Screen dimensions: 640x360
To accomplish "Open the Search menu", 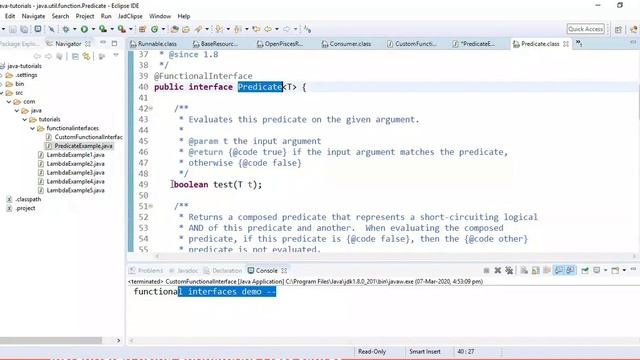I will coord(60,16).
